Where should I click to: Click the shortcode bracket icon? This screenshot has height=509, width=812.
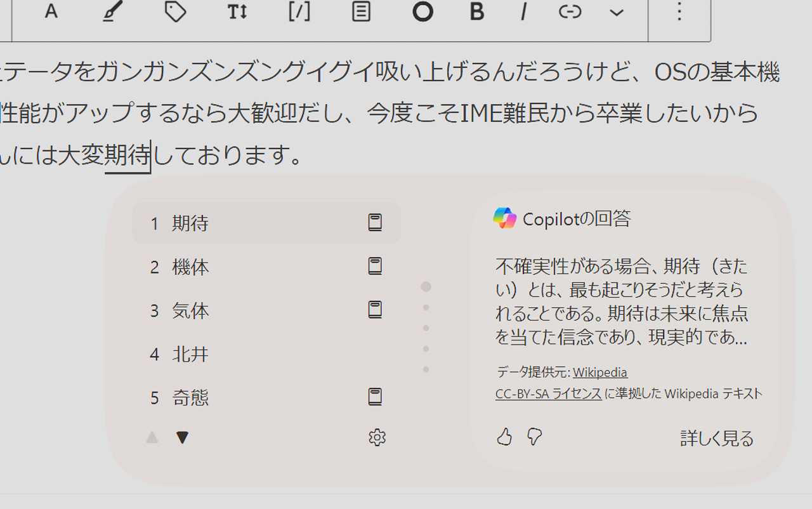pos(299,11)
